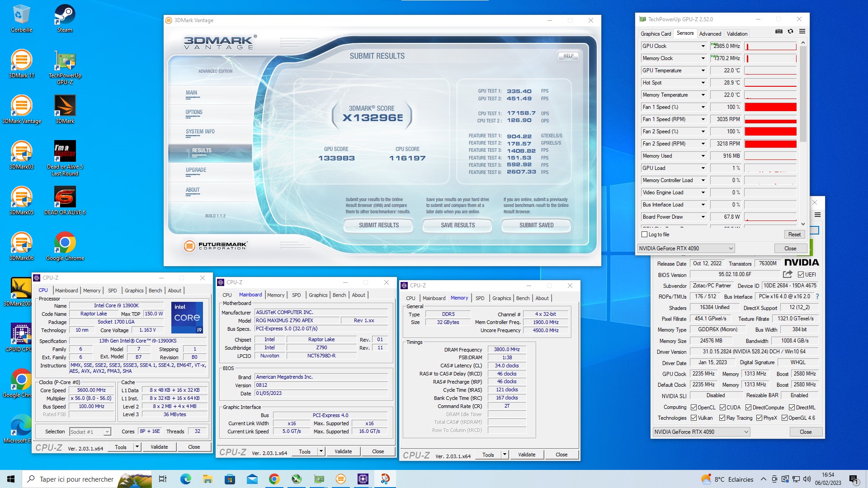
Task: Click GPU-Z screenshot camera icon
Action: pyautogui.click(x=779, y=31)
